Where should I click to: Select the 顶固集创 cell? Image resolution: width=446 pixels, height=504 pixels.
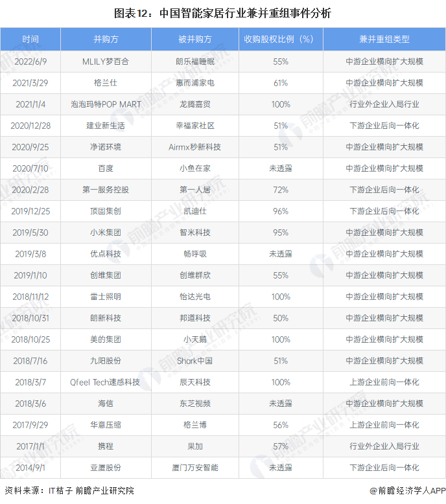(x=106, y=211)
